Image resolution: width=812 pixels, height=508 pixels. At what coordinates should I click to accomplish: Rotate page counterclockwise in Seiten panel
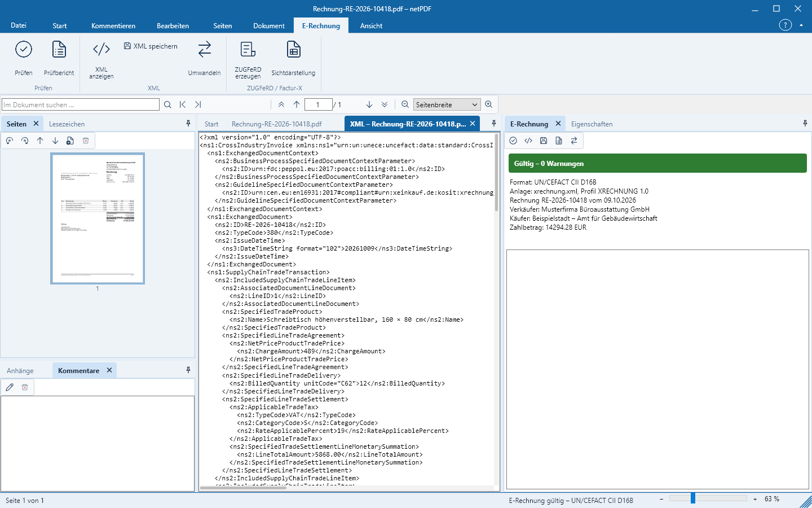(10, 141)
